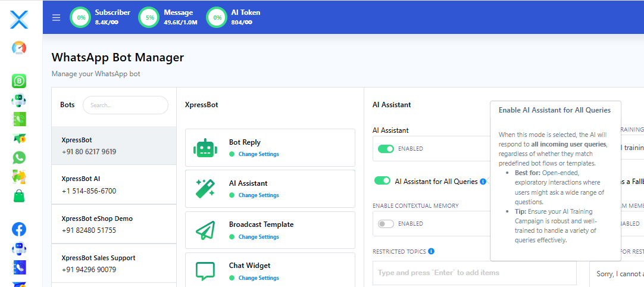This screenshot has height=287, width=644.
Task: Enable the Contextual Memory toggle
Action: point(386,224)
